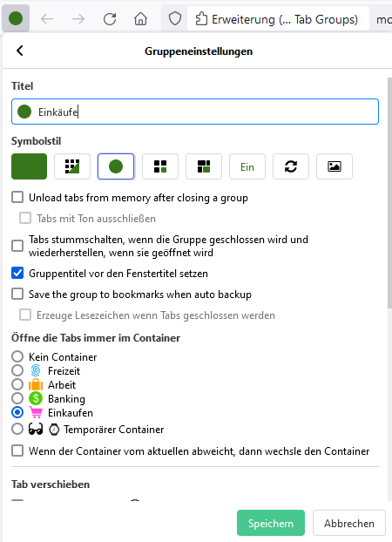Screen dimensions: 392x542
Task: Select the mixed-size squares symbol style
Action: point(204,166)
